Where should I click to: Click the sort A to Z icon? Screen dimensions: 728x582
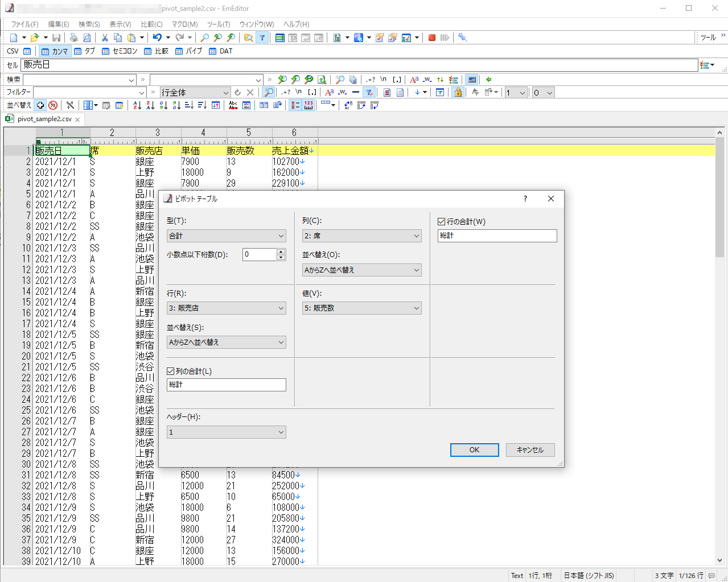(x=137, y=105)
